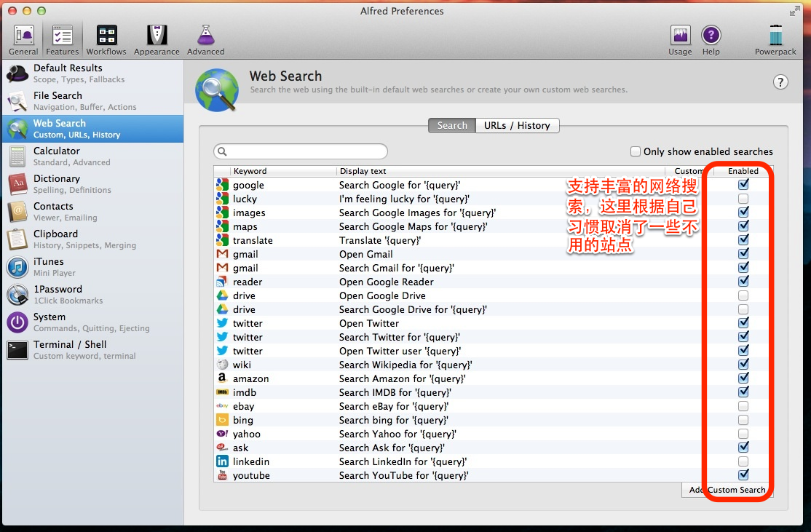Open Contacts feature settings
The image size is (811, 532).
pyautogui.click(x=92, y=212)
